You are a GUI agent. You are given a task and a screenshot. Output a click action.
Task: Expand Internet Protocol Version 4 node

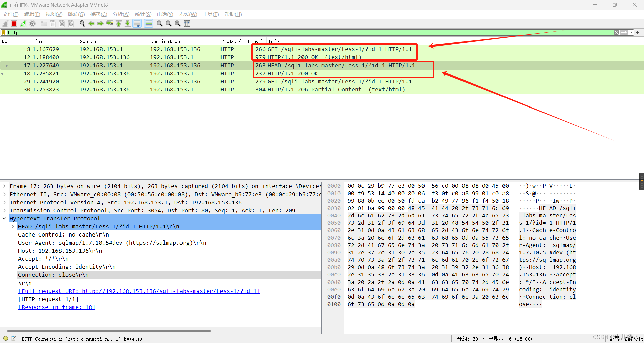click(4, 202)
